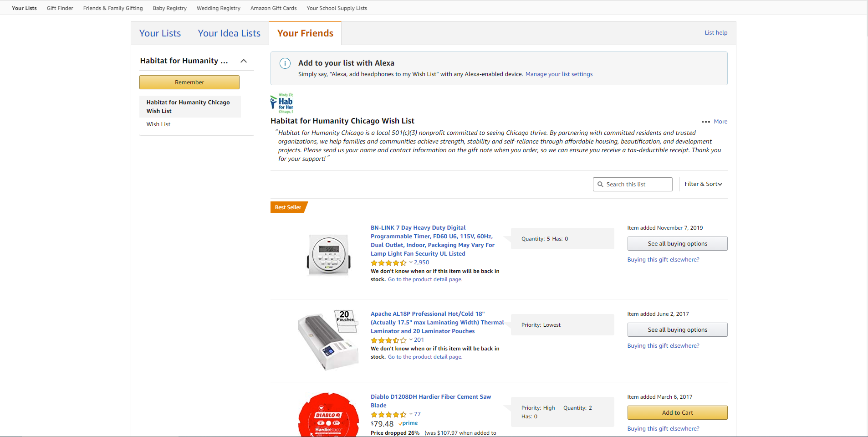Expand the Apache laminator rating breakdown arrow
Screen dimensions: 868x437
(x=411, y=340)
